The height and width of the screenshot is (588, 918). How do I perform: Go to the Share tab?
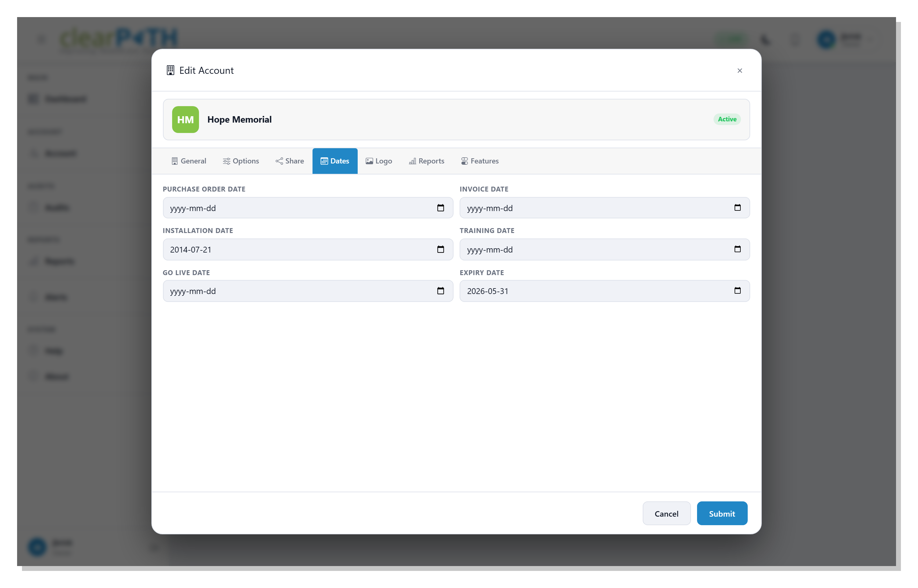point(290,161)
